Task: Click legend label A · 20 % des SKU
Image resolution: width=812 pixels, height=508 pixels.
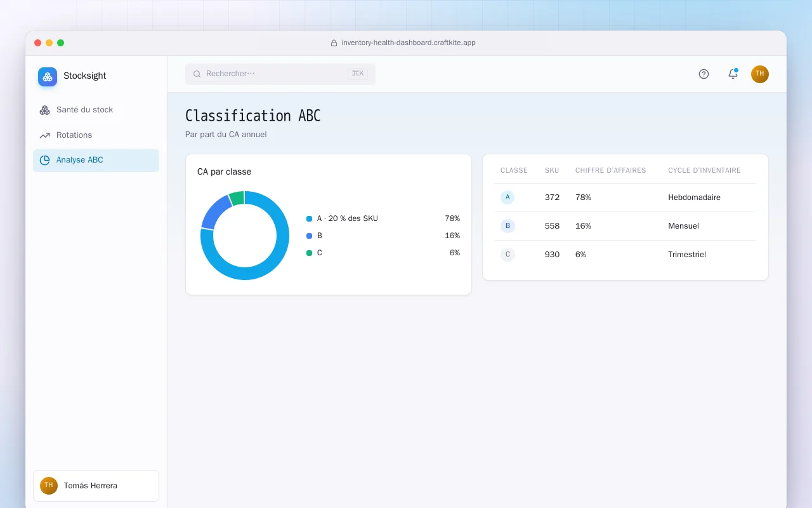Action: click(347, 218)
